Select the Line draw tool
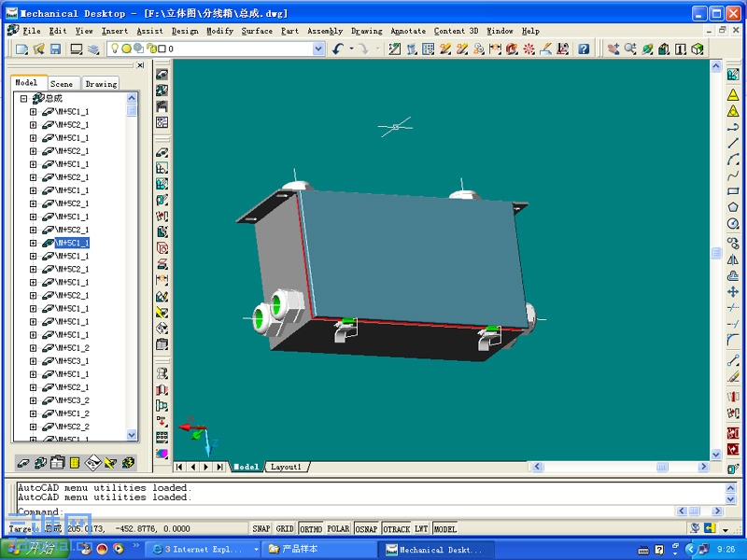The image size is (747, 560). (733, 143)
